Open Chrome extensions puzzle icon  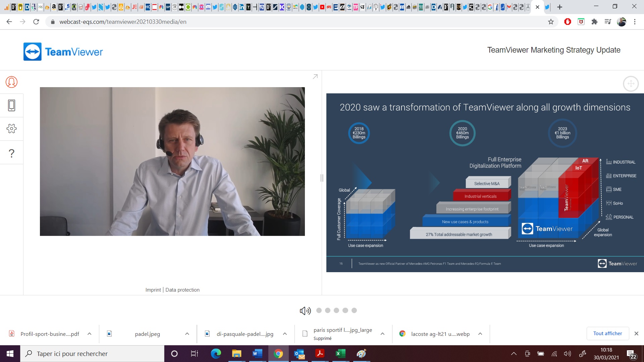(x=594, y=22)
